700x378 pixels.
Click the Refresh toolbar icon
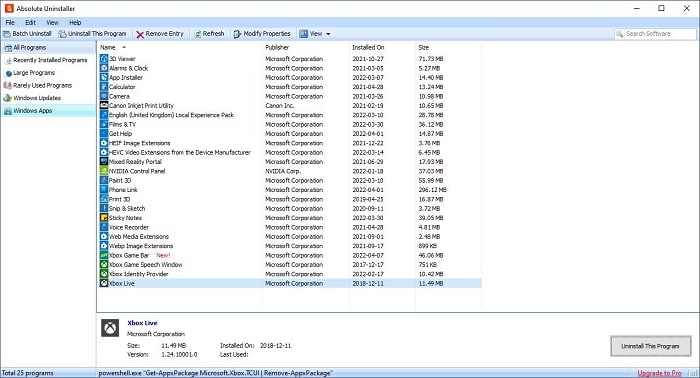pos(197,34)
